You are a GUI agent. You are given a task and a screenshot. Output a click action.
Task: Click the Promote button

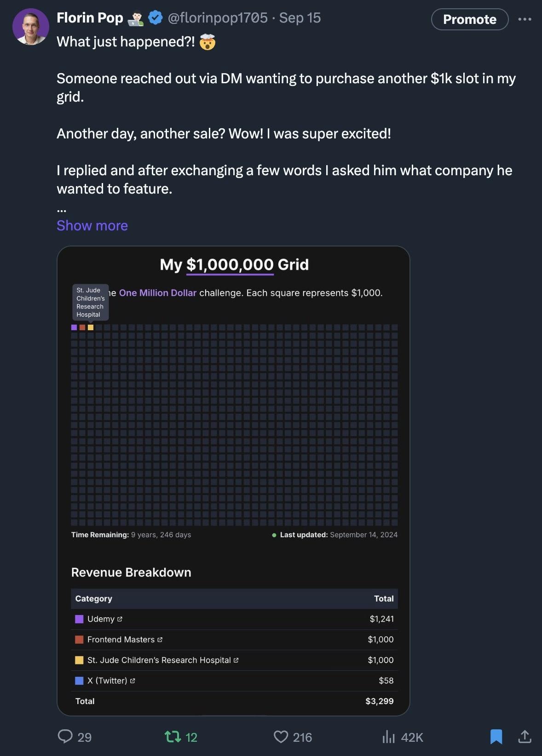pos(470,19)
